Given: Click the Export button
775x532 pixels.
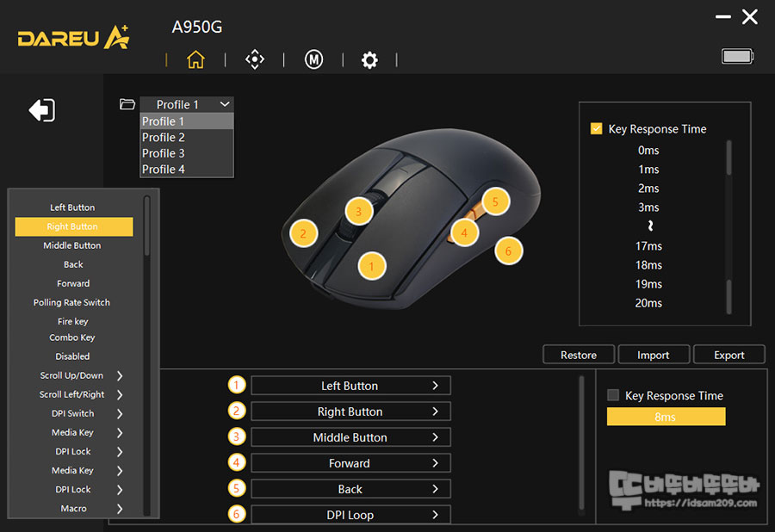Looking at the screenshot, I should (x=729, y=355).
